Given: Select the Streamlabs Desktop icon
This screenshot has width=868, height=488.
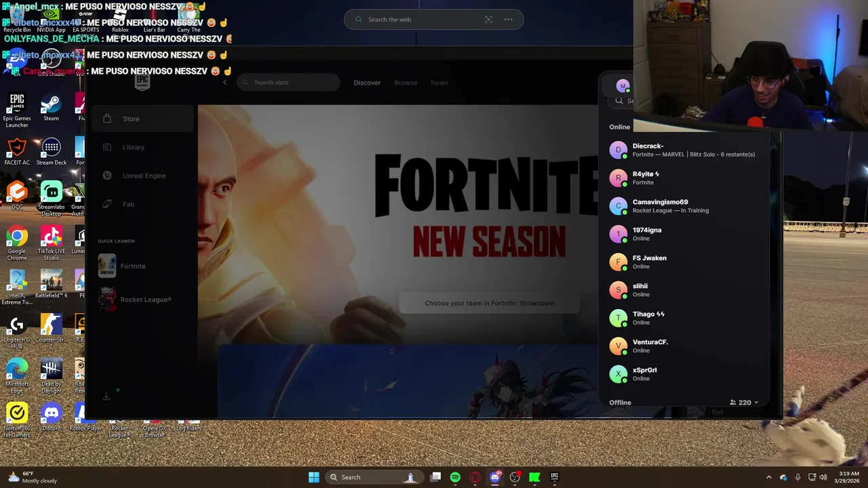Looking at the screenshot, I should [51, 199].
